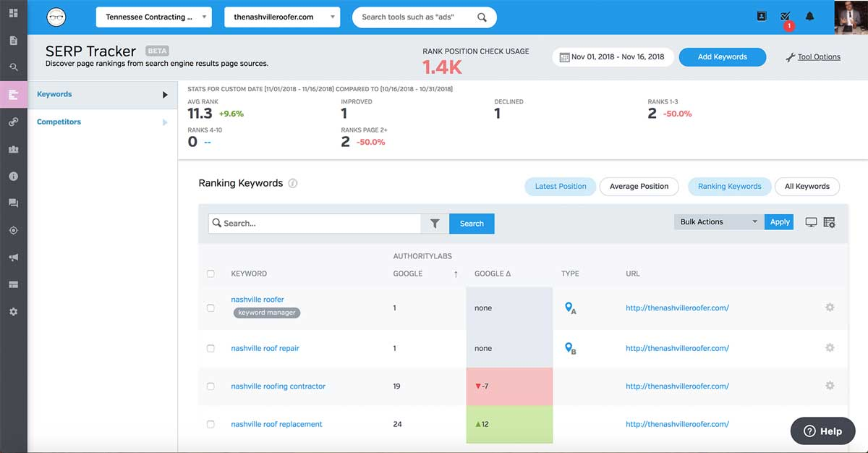
Task: Open the megaphone tool in sidebar
Action: [x=12, y=257]
